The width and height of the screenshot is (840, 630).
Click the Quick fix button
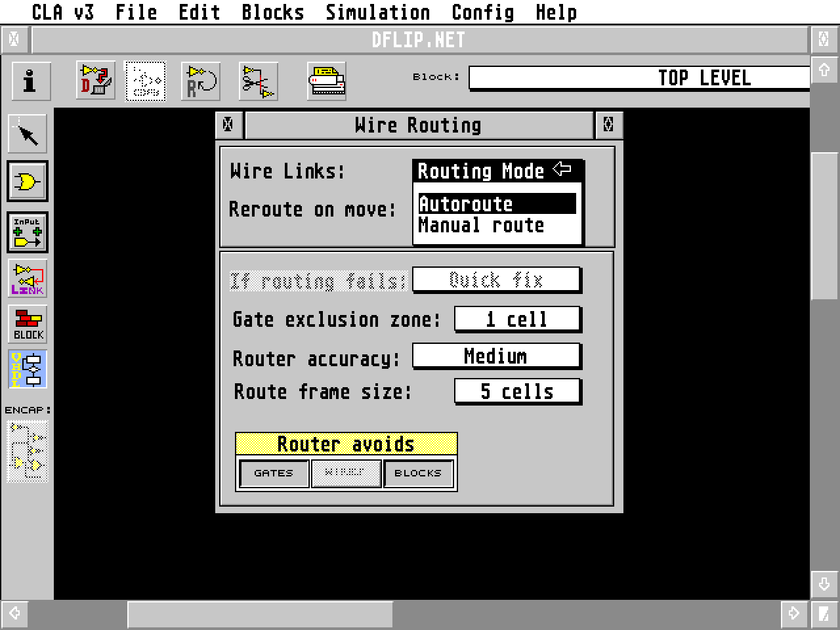pyautogui.click(x=496, y=280)
